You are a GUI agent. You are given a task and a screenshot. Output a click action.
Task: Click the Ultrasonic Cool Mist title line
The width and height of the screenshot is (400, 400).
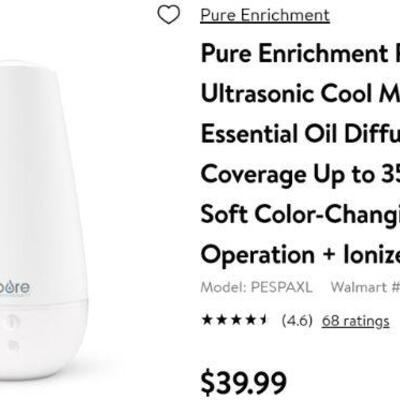point(300,94)
